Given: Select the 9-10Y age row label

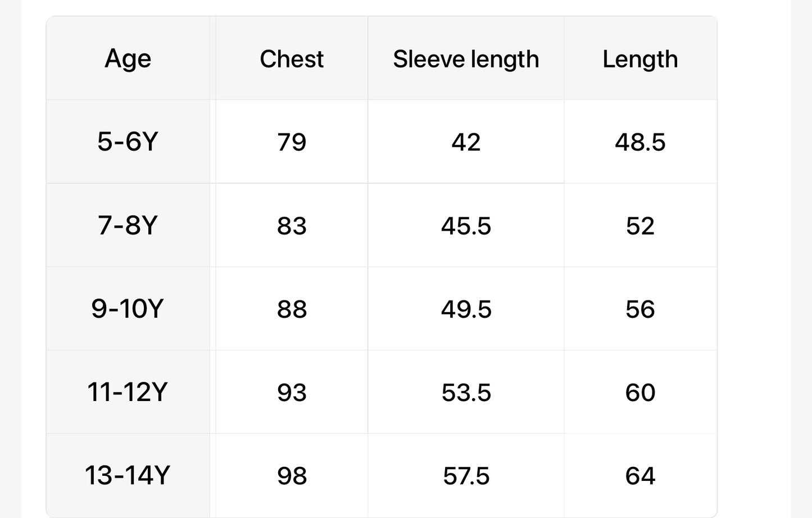Looking at the screenshot, I should tap(128, 309).
